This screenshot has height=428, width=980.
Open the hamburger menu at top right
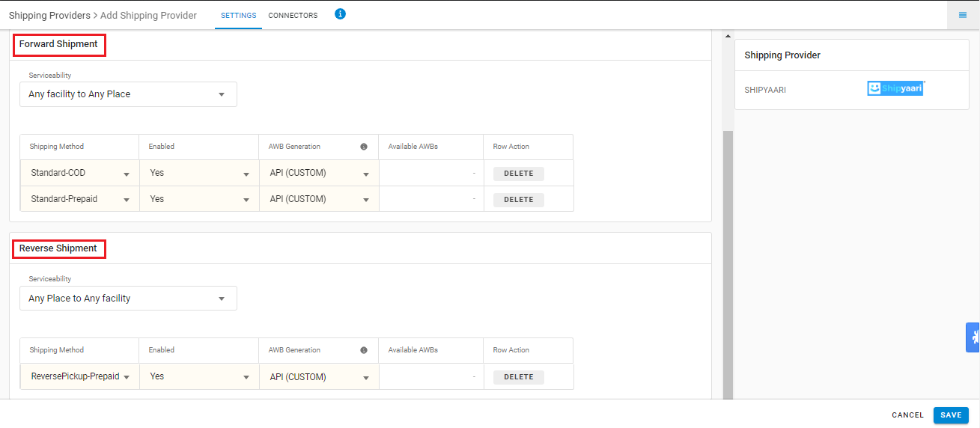tap(963, 15)
